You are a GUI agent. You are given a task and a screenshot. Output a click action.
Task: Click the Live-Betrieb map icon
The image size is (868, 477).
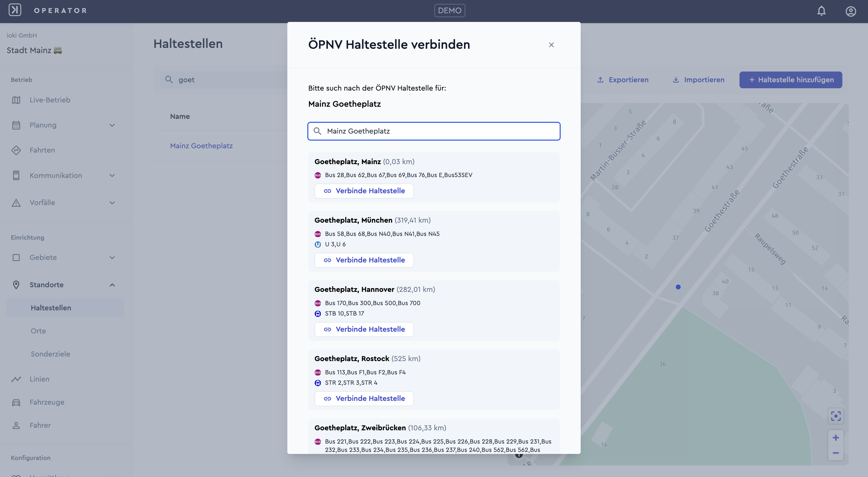(x=16, y=100)
